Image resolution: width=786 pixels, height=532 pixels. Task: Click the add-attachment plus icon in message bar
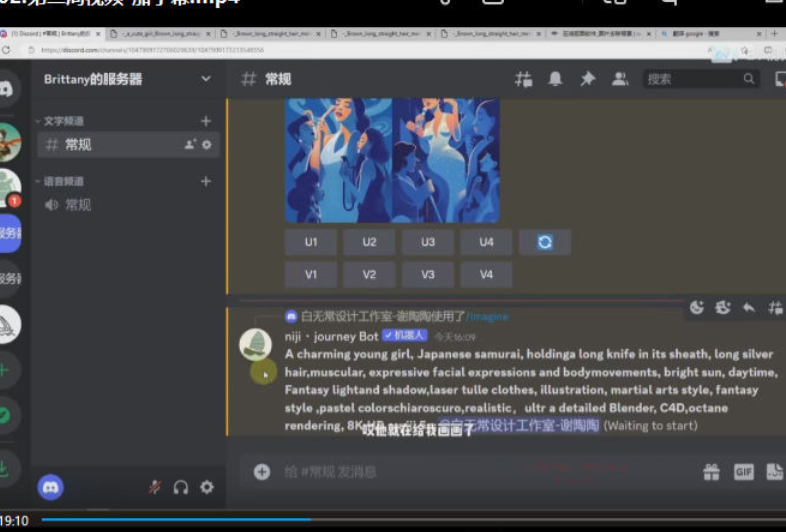click(x=262, y=472)
